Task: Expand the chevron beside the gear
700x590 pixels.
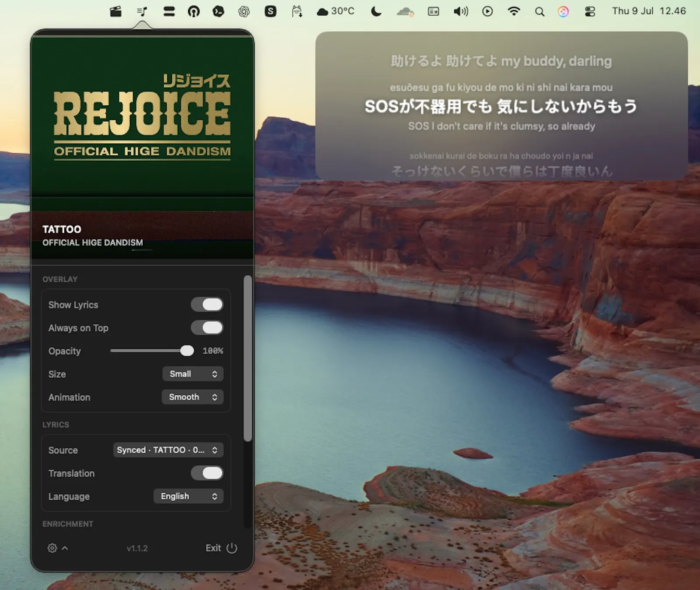Action: pyautogui.click(x=65, y=548)
